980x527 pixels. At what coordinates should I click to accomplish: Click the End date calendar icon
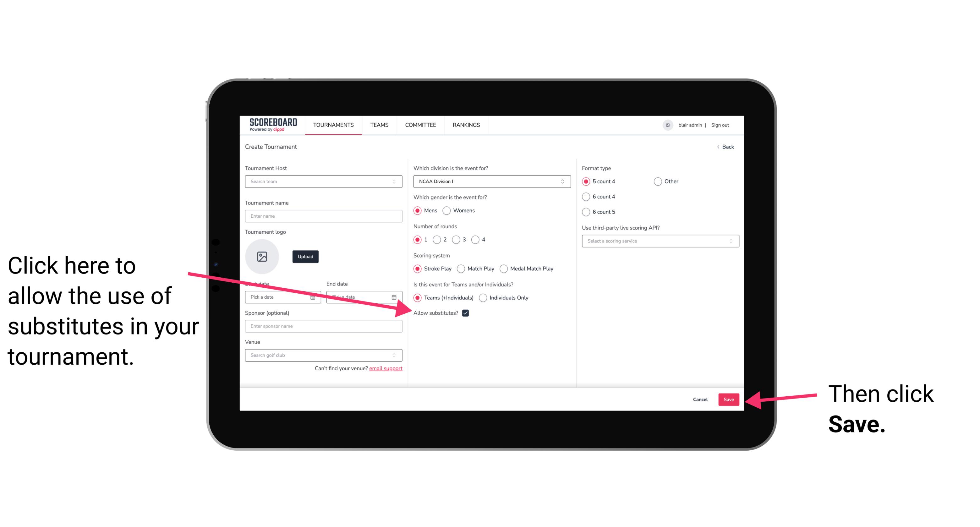coord(396,296)
